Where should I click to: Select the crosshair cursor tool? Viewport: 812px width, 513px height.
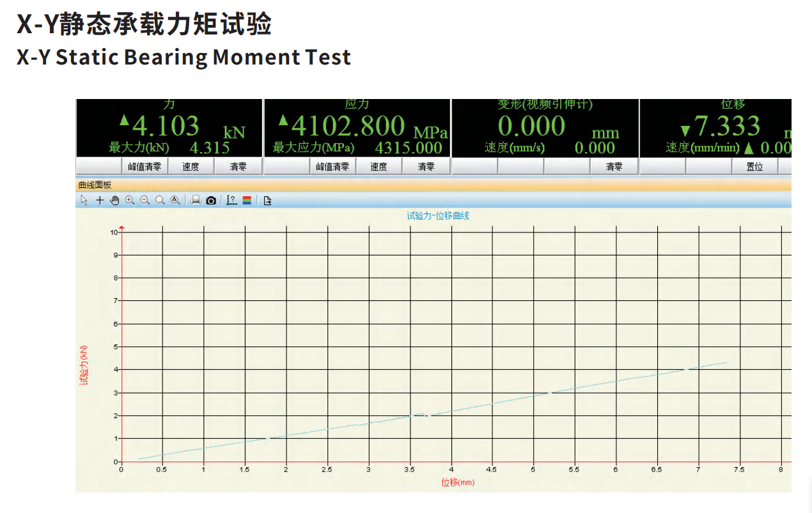click(100, 200)
